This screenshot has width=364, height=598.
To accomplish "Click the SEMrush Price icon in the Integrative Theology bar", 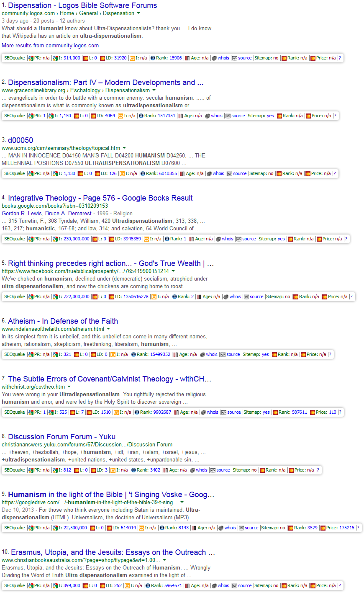I will [319, 239].
